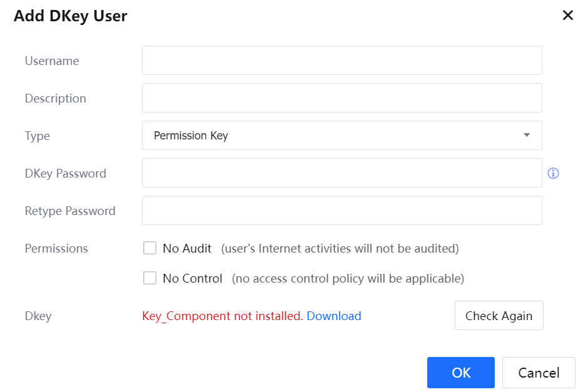Click the 'Dkey' row label

[38, 316]
